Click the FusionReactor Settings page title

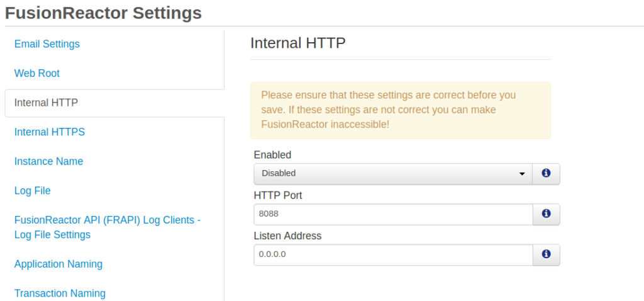pos(104,13)
